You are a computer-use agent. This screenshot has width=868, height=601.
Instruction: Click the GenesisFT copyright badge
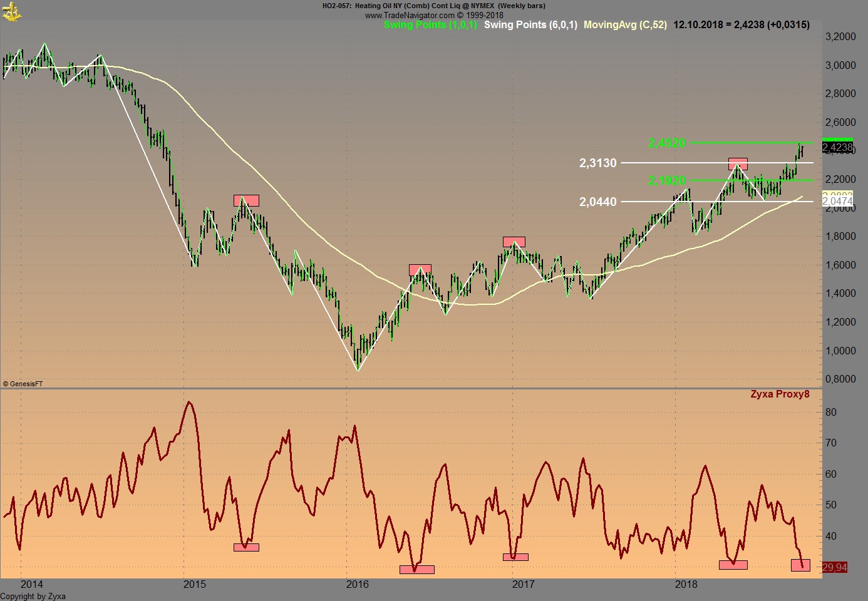[x=23, y=383]
